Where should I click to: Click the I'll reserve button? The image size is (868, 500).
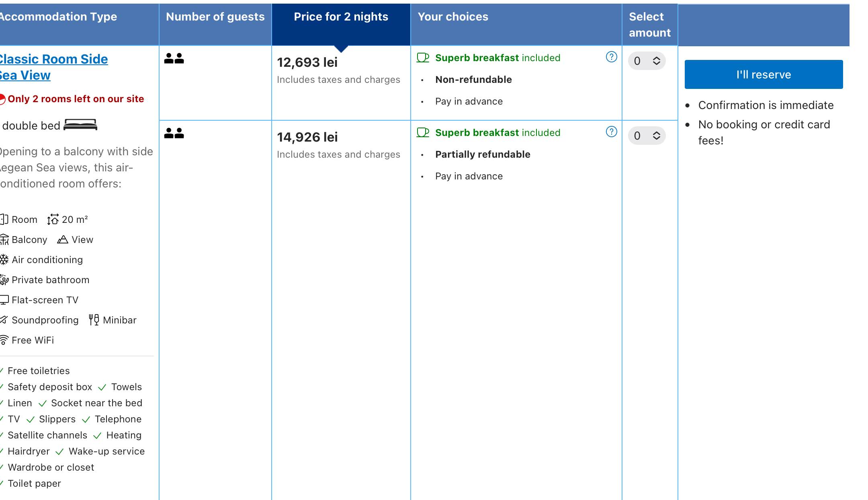[x=764, y=74]
